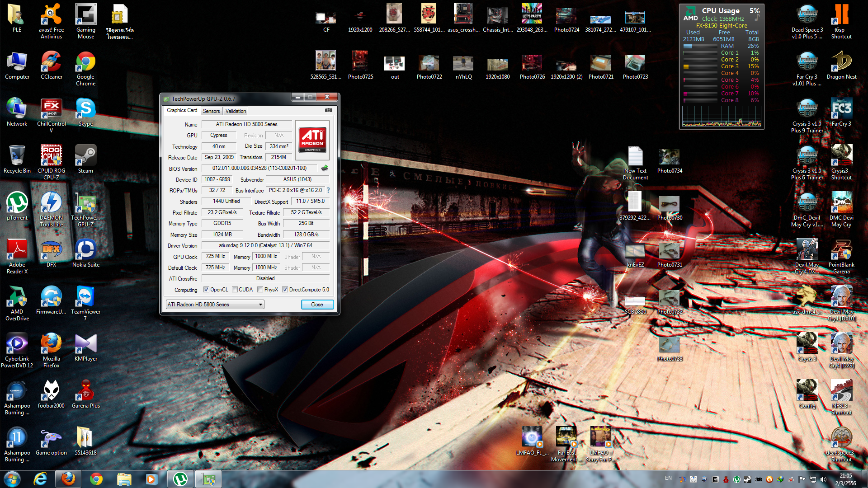Click the Close button in GPU-Z

click(x=317, y=305)
